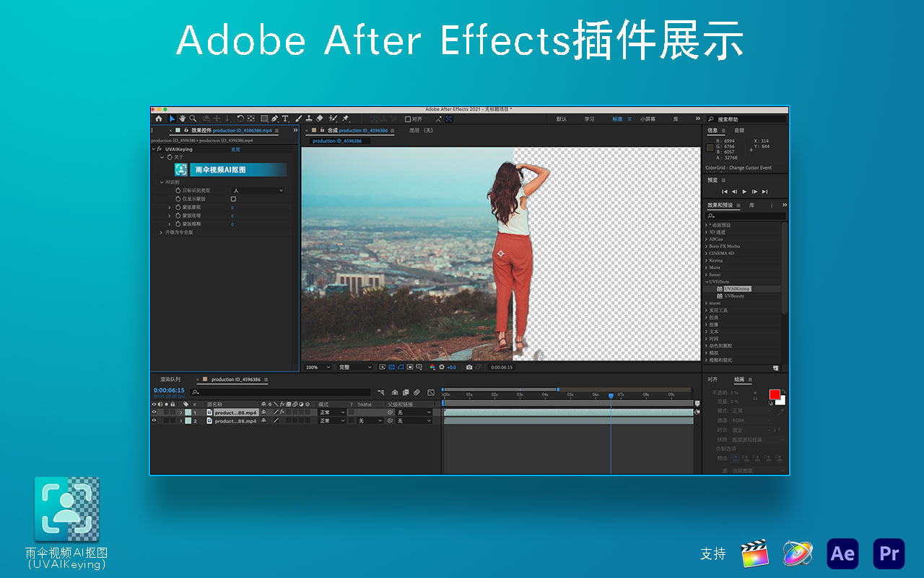The image size is (924, 578).
Task: Open layer 2 TrkMat dropdown
Action: click(370, 420)
